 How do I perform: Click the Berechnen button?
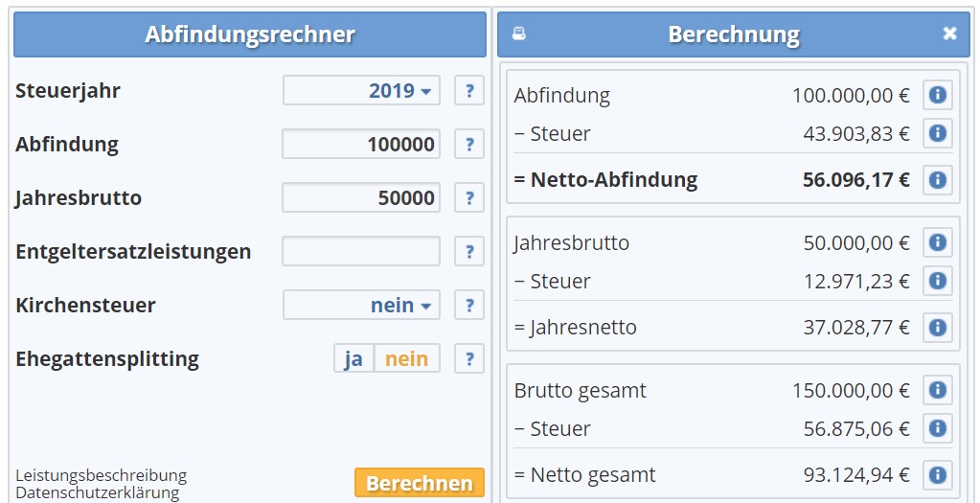click(x=420, y=483)
